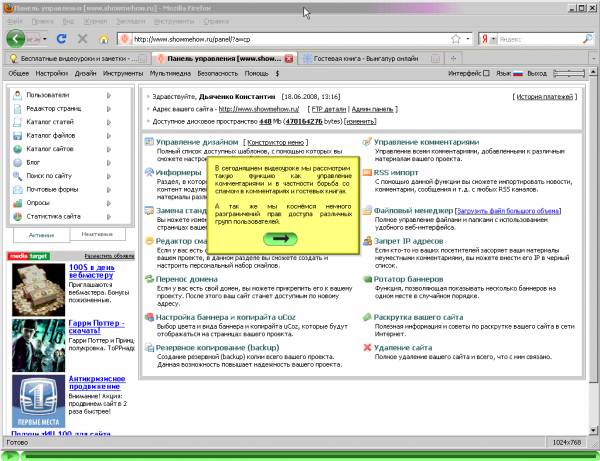This screenshot has width=600, height=461.
Task: Open the FTP детали link
Action: pyautogui.click(x=329, y=109)
